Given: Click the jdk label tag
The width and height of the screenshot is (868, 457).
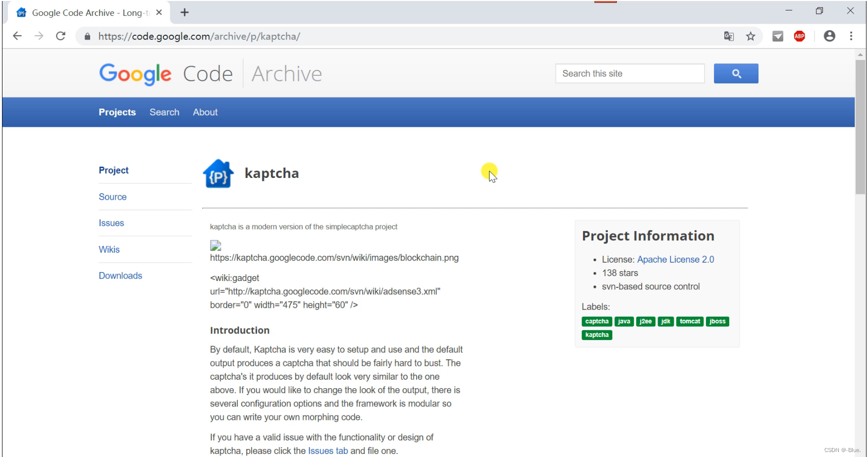Looking at the screenshot, I should (x=666, y=321).
